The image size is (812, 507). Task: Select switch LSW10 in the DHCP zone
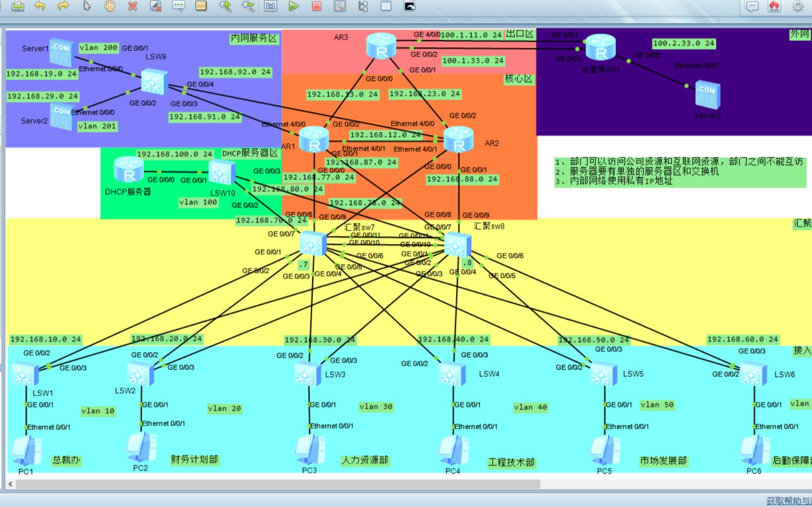[222, 172]
